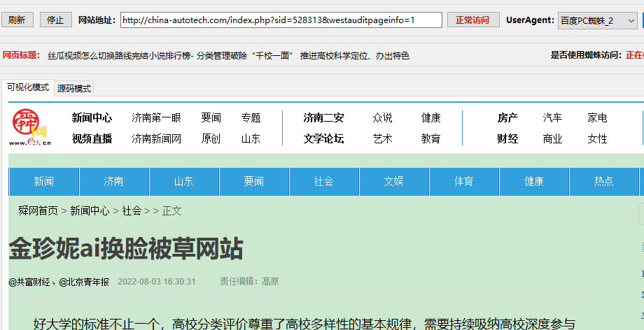Select 社会 in the blue navigation bar
The width and height of the screenshot is (644, 330).
(324, 181)
